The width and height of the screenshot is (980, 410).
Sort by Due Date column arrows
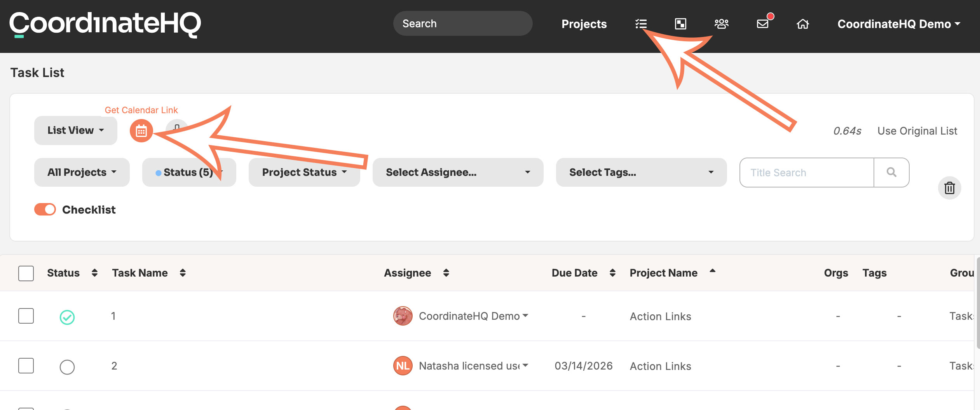tap(612, 273)
